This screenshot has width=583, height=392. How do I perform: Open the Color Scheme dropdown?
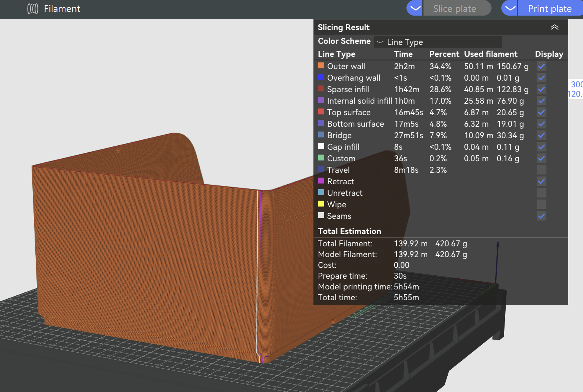pos(438,42)
